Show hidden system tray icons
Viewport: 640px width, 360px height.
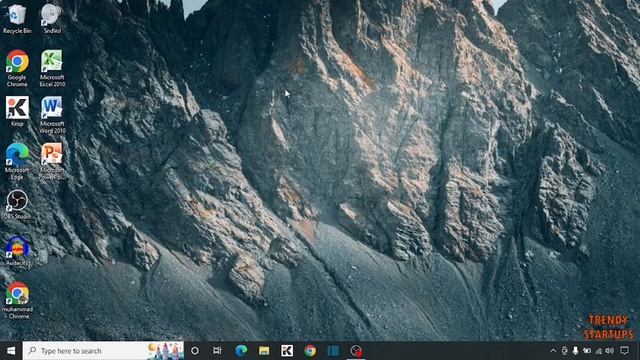tap(553, 351)
